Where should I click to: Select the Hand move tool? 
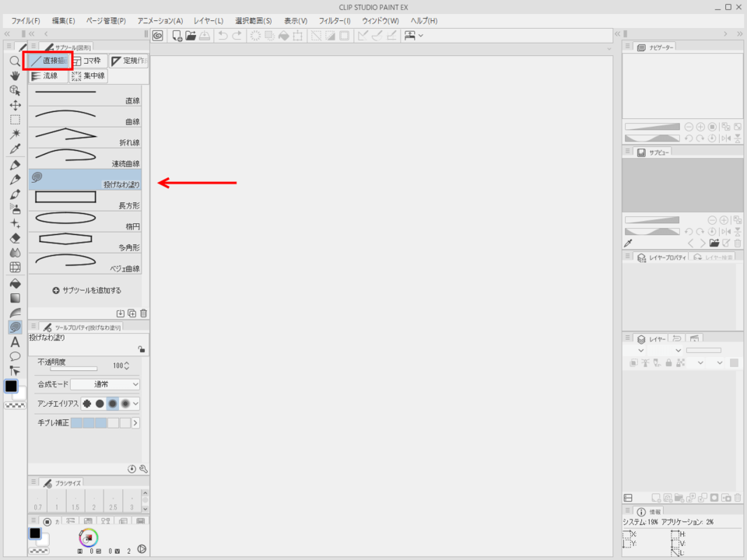pyautogui.click(x=15, y=75)
